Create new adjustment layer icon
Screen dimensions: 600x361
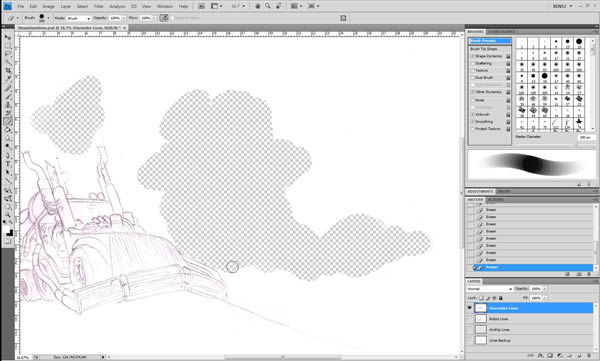click(x=559, y=356)
